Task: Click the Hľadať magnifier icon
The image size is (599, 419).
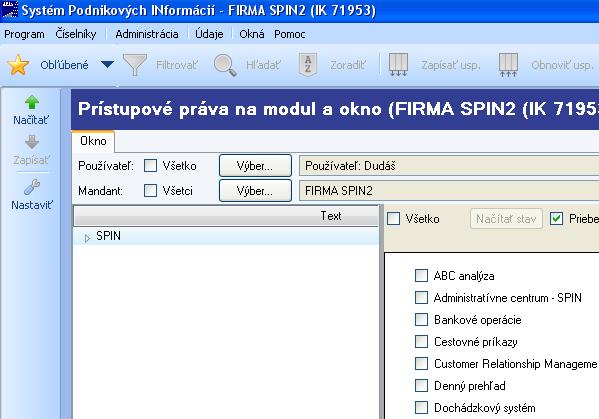Action: [x=225, y=65]
